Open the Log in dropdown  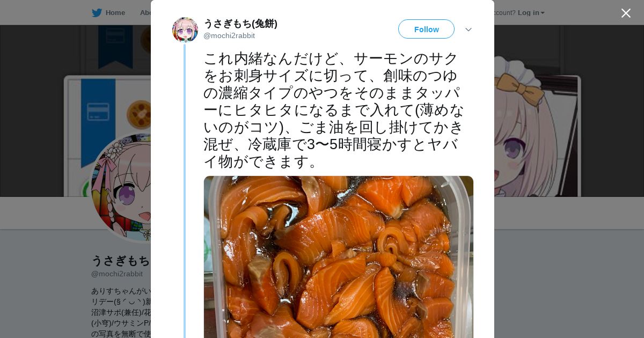point(531,13)
